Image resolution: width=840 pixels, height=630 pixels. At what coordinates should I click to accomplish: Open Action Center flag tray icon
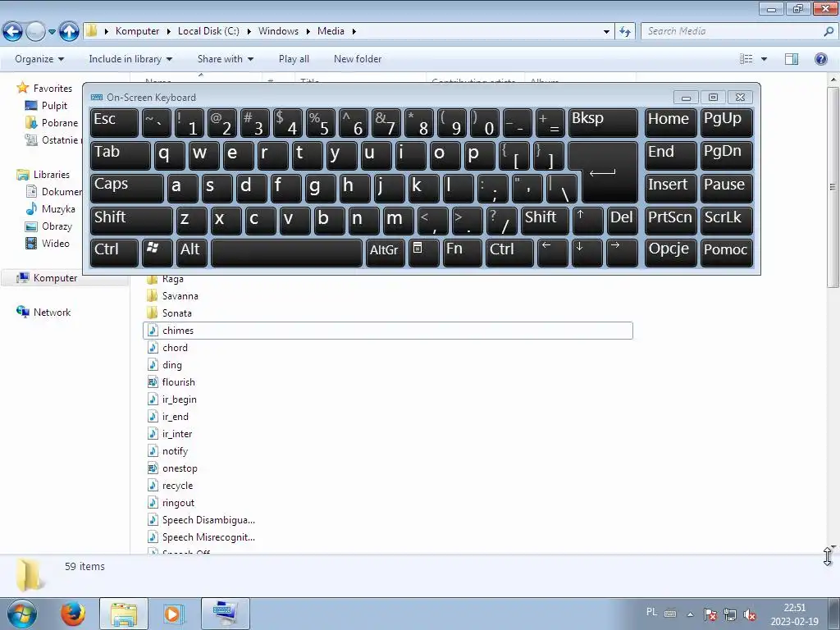coord(710,614)
